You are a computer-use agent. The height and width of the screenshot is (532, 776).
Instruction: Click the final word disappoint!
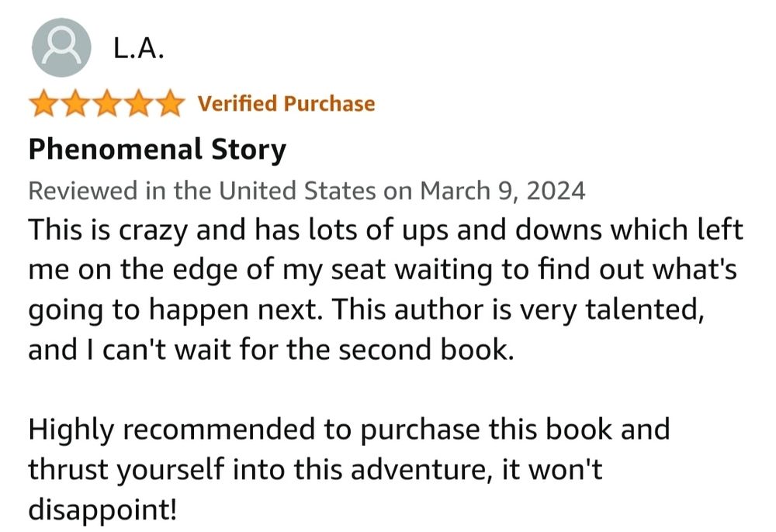point(102,510)
